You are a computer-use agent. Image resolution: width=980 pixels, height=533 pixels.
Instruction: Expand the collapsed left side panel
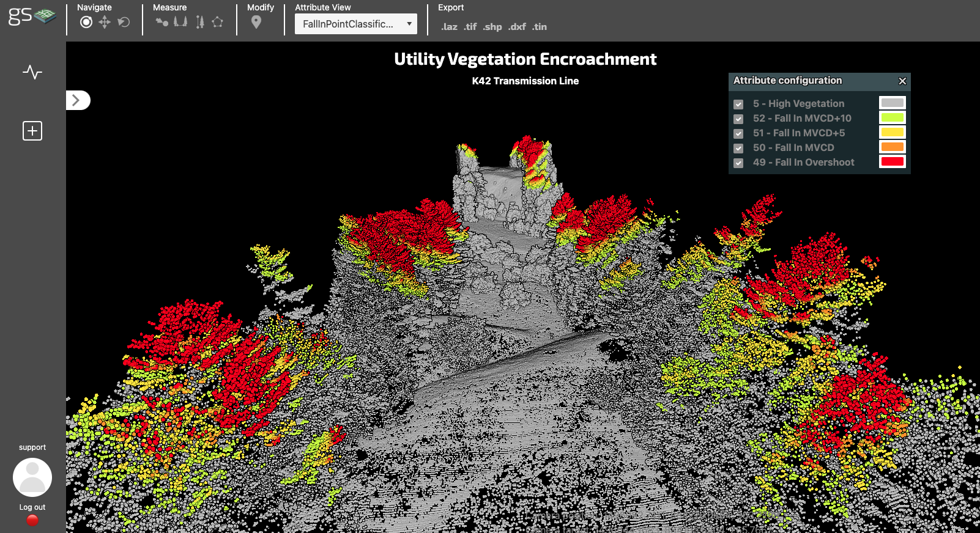pyautogui.click(x=77, y=100)
